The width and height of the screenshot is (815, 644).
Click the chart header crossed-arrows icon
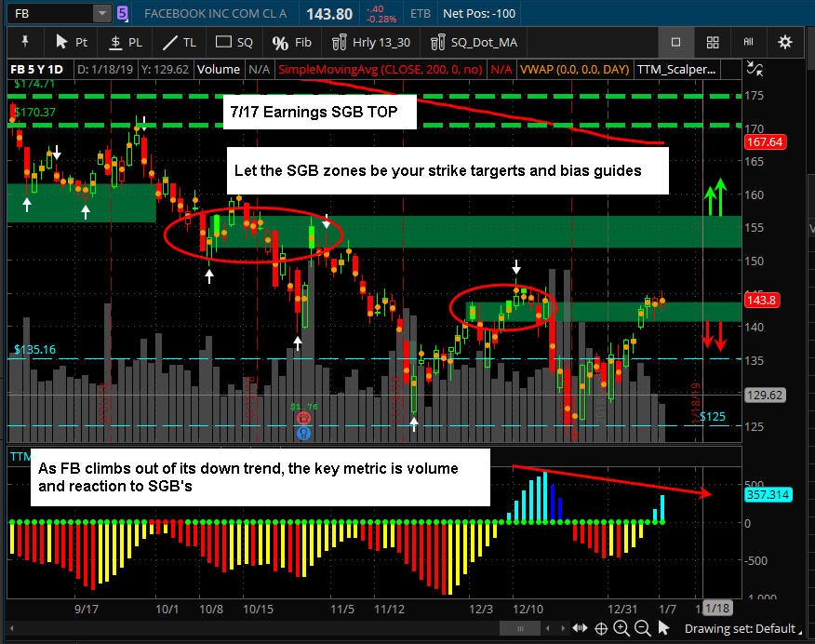point(755,69)
